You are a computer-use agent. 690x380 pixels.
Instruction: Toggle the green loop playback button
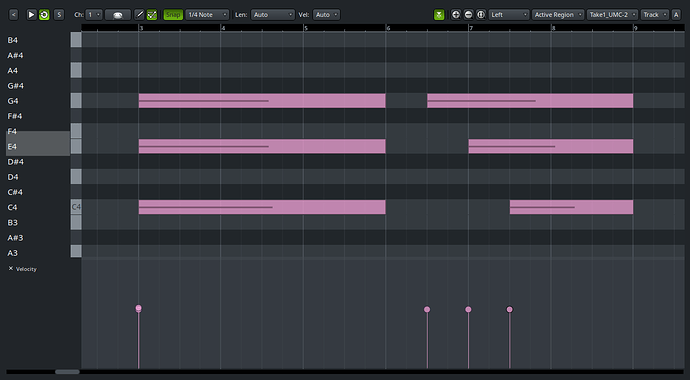[x=44, y=15]
